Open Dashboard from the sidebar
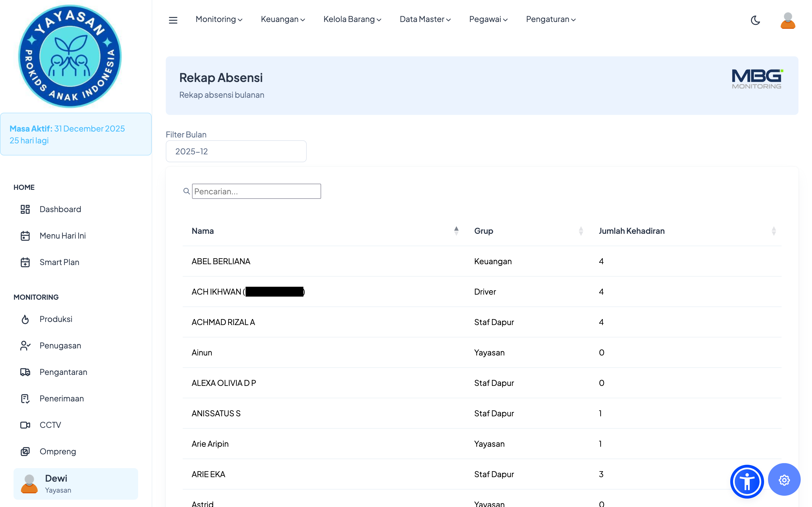The height and width of the screenshot is (507, 812). 60,209
